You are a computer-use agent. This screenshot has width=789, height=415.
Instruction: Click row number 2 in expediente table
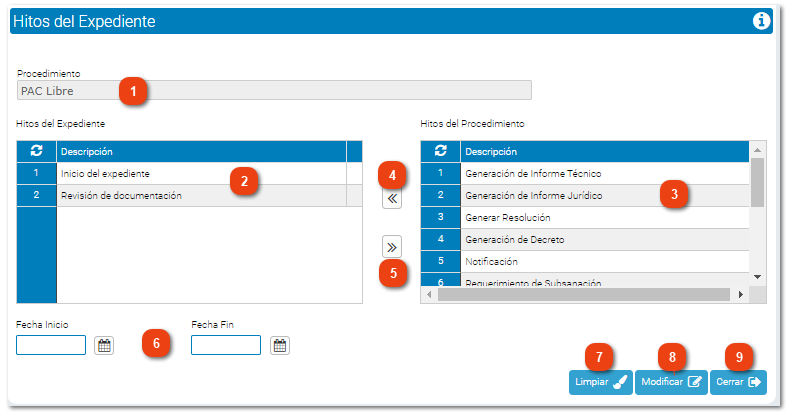[36, 195]
